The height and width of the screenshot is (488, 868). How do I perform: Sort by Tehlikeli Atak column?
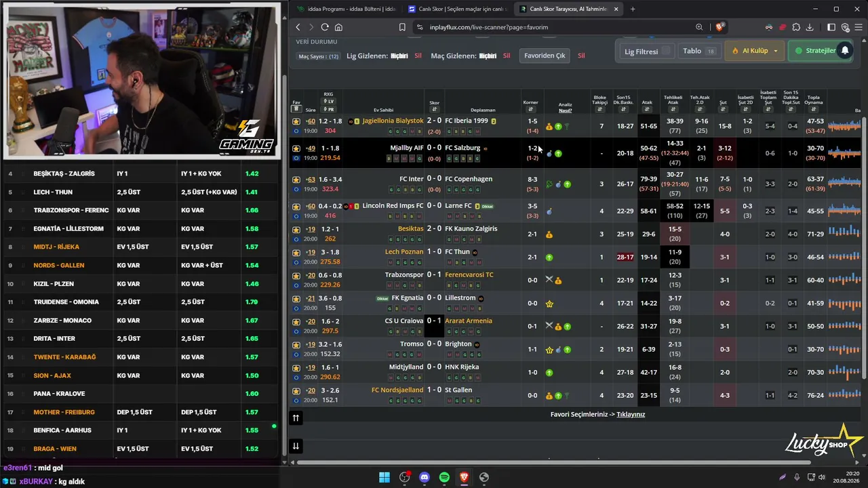point(673,110)
